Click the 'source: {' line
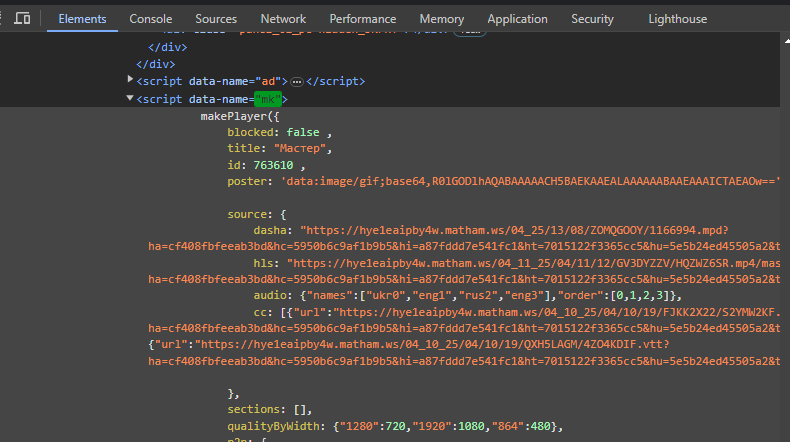The width and height of the screenshot is (790, 442). coord(256,214)
